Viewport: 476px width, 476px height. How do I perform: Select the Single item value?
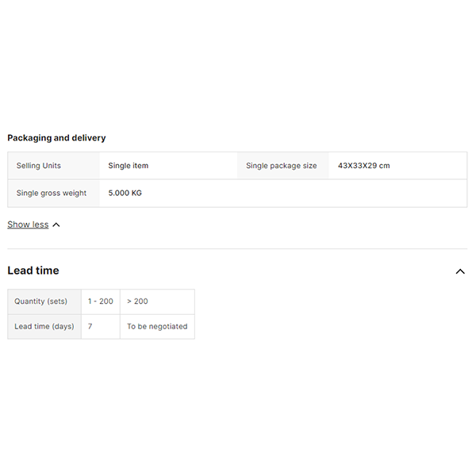(129, 166)
